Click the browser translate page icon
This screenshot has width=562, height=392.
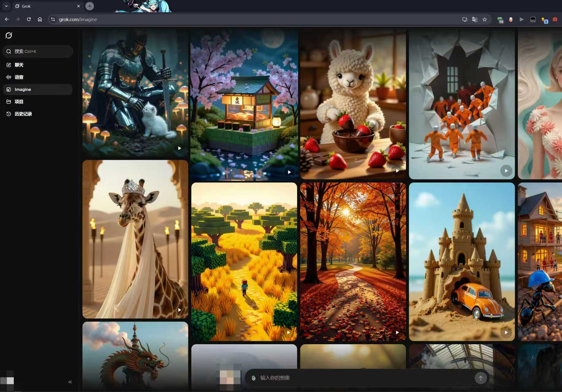475,19
